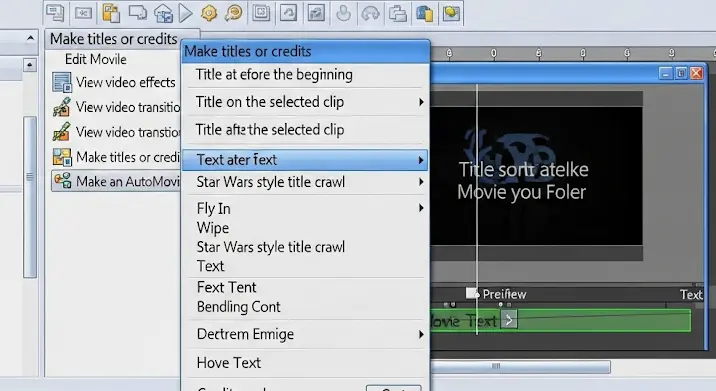Screen dimensions: 716x391
Task: Click the up arrow above the left panel
Action: tap(30, 38)
